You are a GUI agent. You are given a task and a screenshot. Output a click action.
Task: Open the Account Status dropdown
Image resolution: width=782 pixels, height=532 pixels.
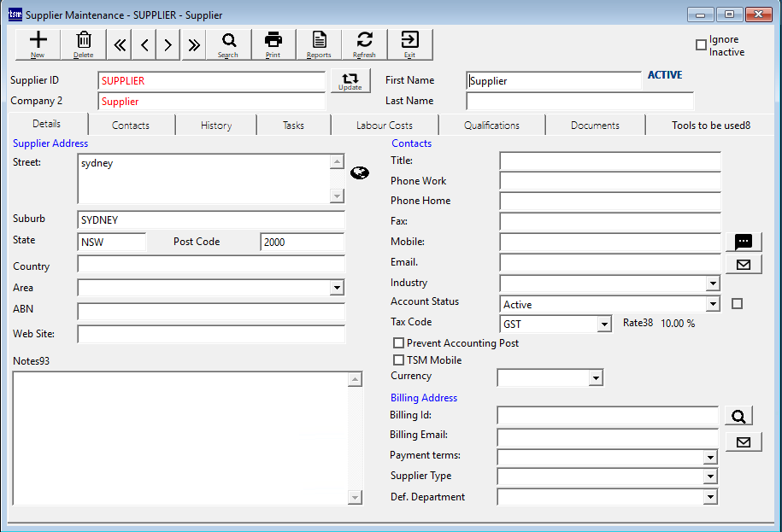click(x=713, y=304)
